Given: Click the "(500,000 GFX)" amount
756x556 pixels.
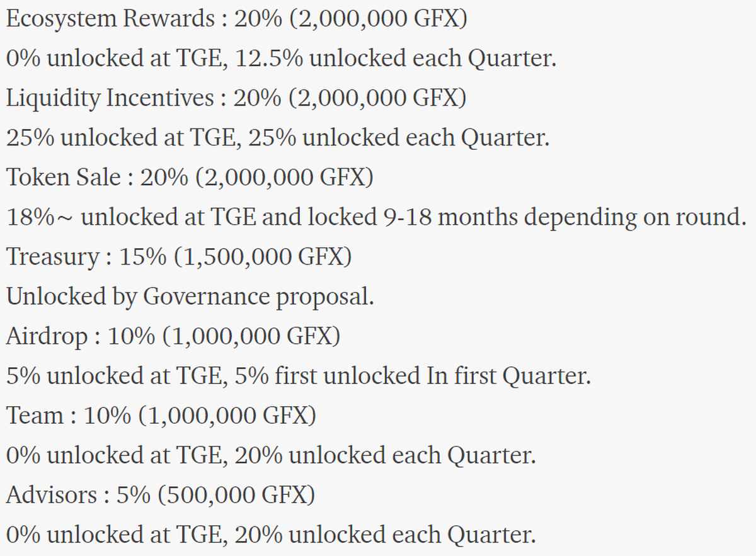Looking at the screenshot, I should click(236, 495).
